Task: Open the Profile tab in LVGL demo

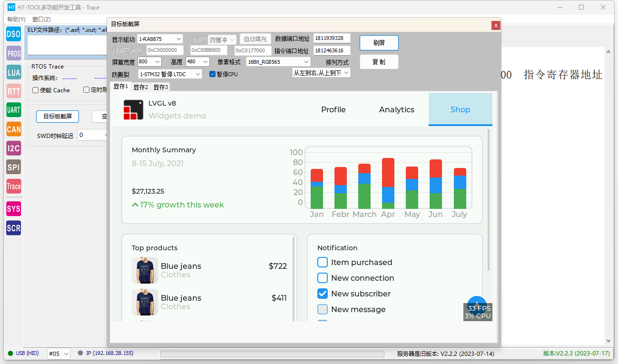Action: [333, 109]
